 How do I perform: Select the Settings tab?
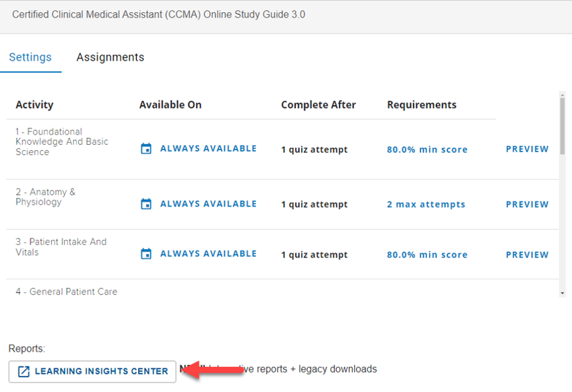point(30,57)
